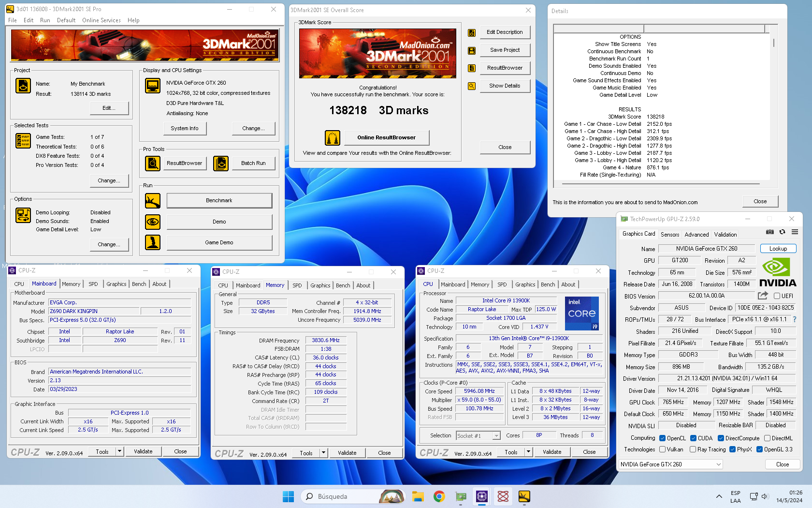The height and width of the screenshot is (508, 812).
Task: Toggle the CUDA checkbox
Action: click(x=693, y=438)
